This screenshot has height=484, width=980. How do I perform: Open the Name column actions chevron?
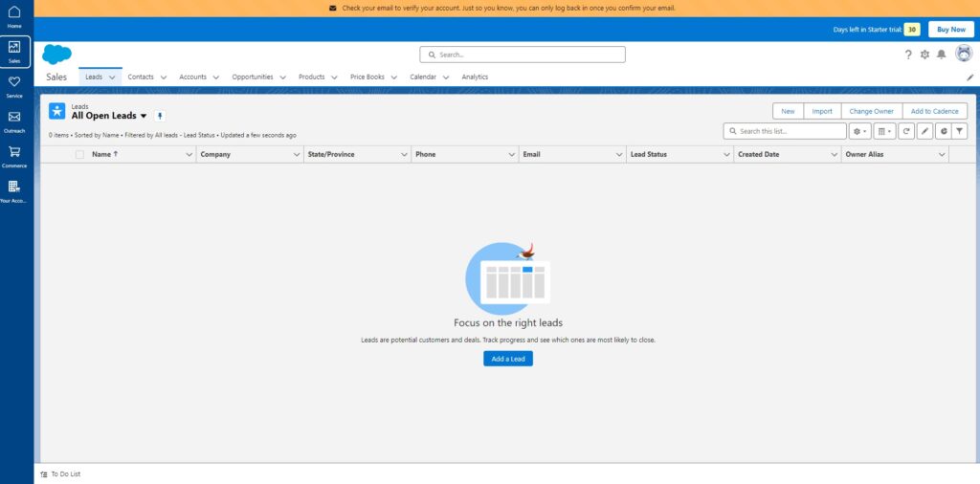(189, 154)
